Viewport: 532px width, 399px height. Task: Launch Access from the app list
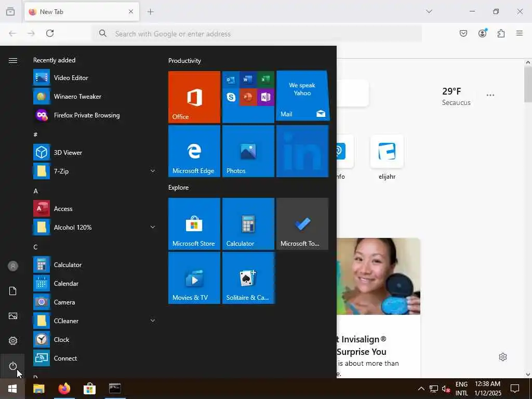pos(95,209)
